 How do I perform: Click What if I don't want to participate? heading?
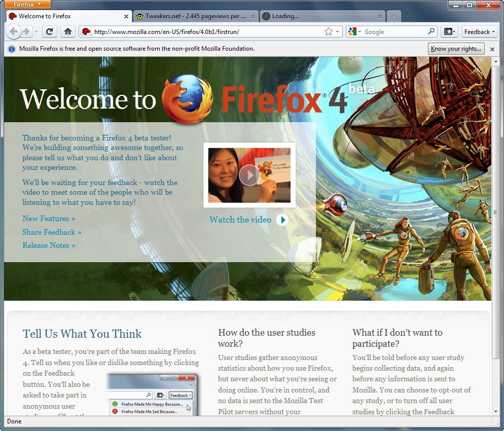pos(398,338)
